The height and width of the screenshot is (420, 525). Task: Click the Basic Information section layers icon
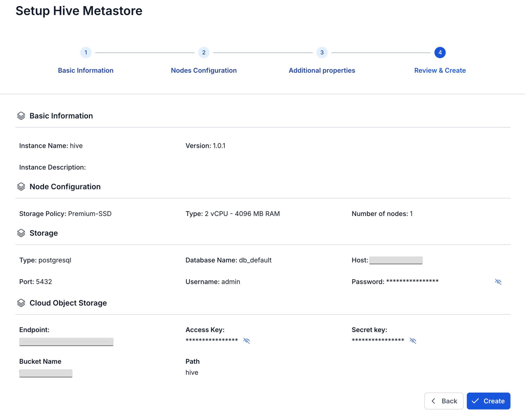pos(21,116)
